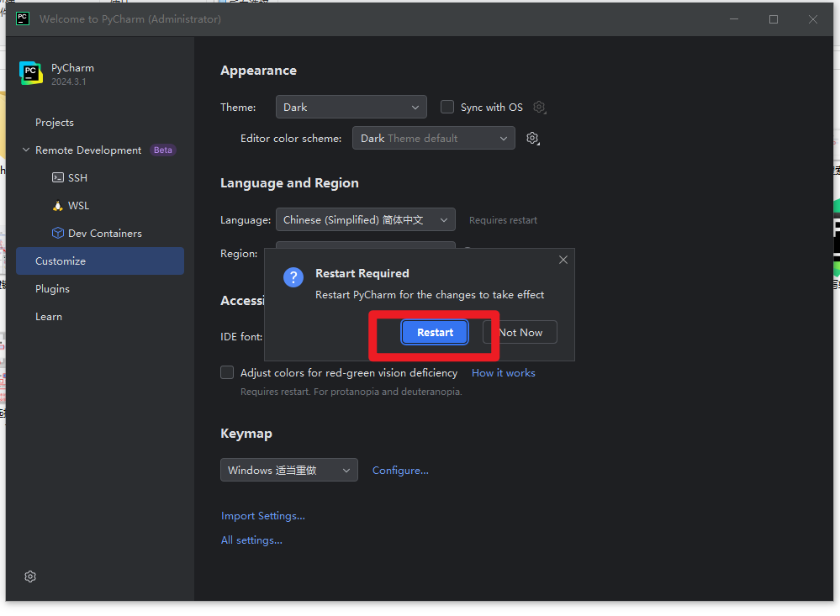Click the Restart button
The height and width of the screenshot is (616, 840).
coord(435,332)
